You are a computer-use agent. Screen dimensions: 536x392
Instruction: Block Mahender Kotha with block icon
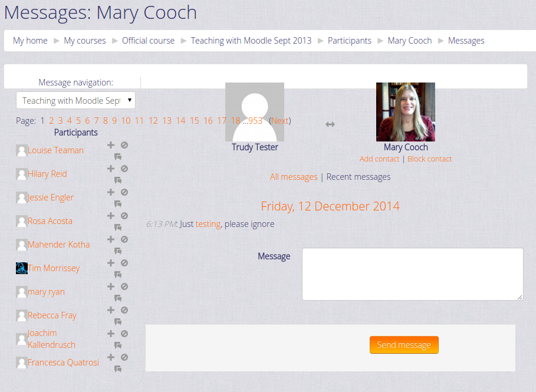click(124, 239)
